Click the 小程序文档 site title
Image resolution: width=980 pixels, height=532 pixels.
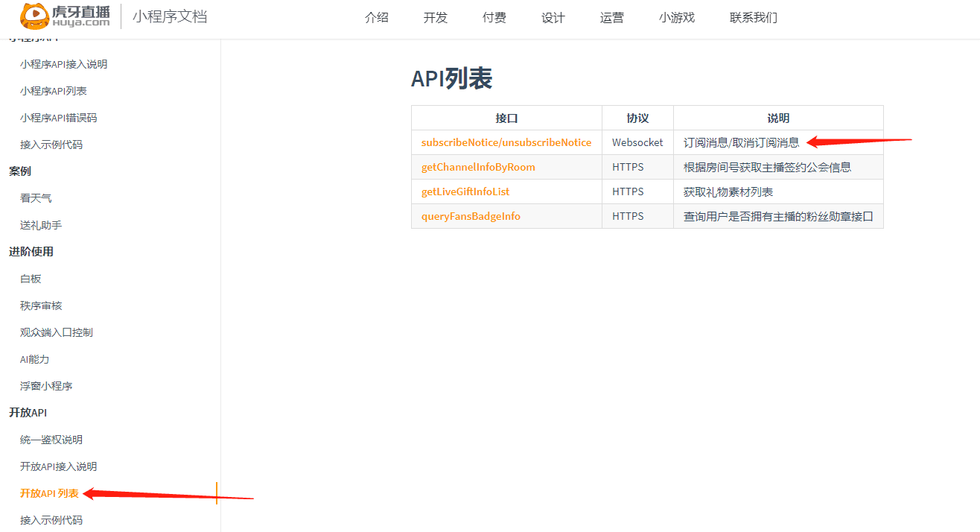pyautogui.click(x=170, y=16)
